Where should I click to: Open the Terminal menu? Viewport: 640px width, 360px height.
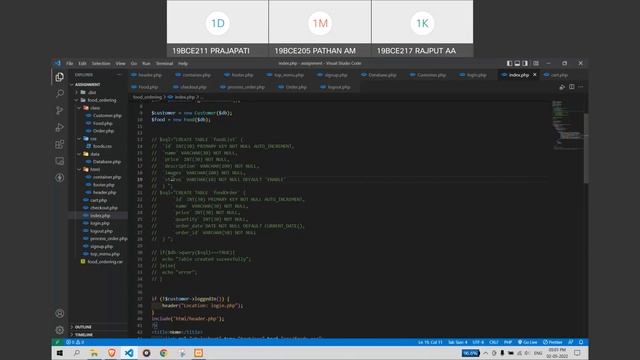pyautogui.click(x=164, y=64)
